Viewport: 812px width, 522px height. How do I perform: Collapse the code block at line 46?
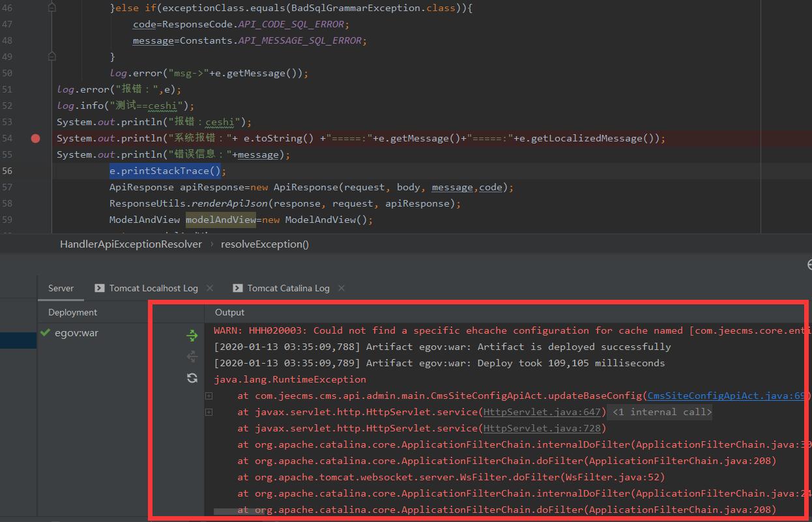52,8
